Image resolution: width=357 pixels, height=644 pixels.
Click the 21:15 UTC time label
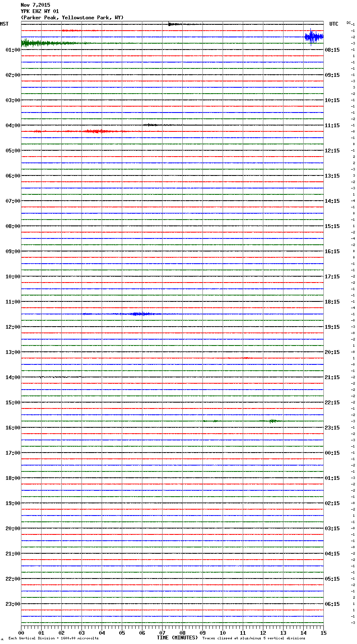tap(332, 377)
